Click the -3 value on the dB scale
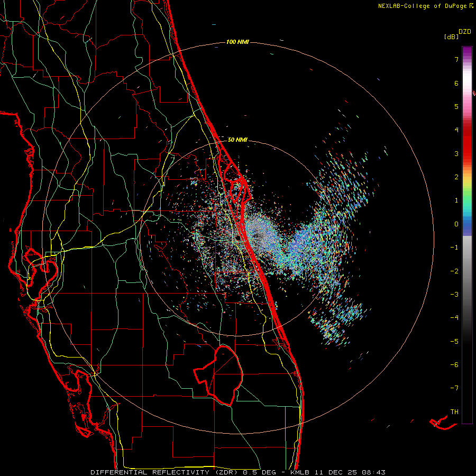 pos(454,295)
